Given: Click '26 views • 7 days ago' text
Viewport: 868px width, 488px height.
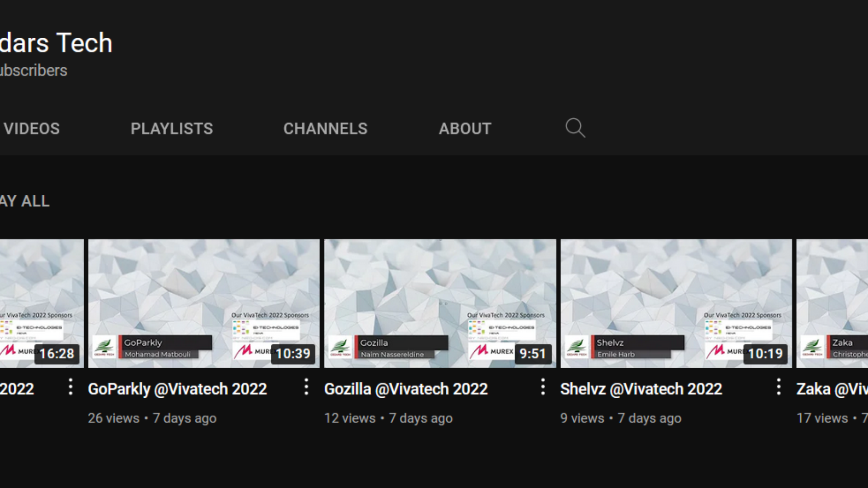Looking at the screenshot, I should (x=152, y=418).
